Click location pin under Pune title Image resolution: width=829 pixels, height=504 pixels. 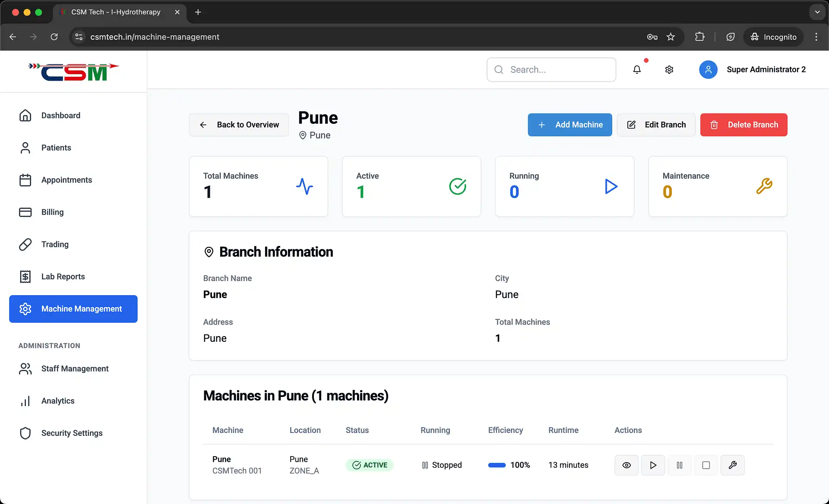[303, 135]
